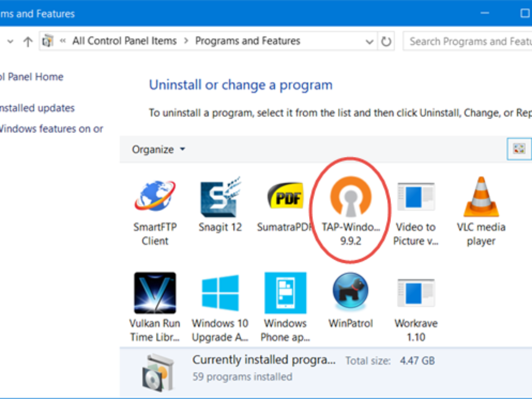Click the Video to Picture v... label

tap(416, 234)
